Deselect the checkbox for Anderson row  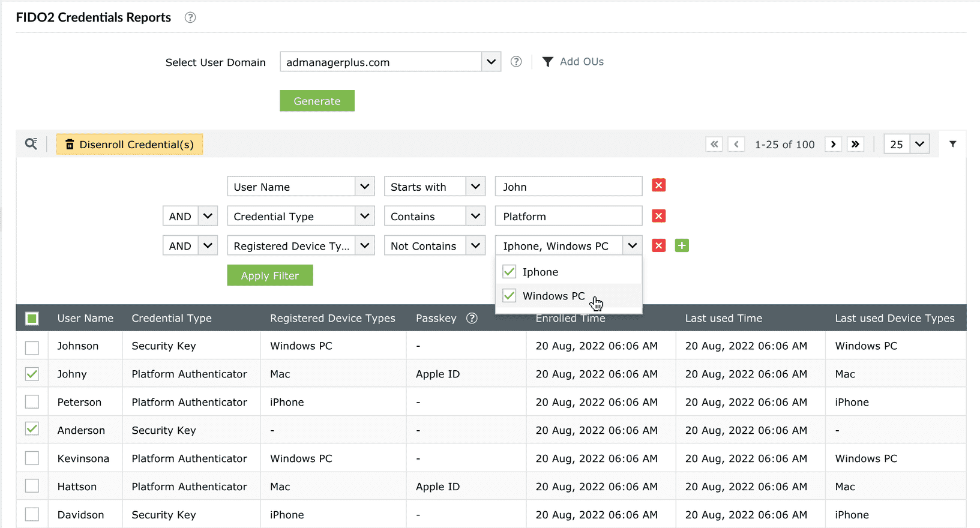pyautogui.click(x=32, y=429)
